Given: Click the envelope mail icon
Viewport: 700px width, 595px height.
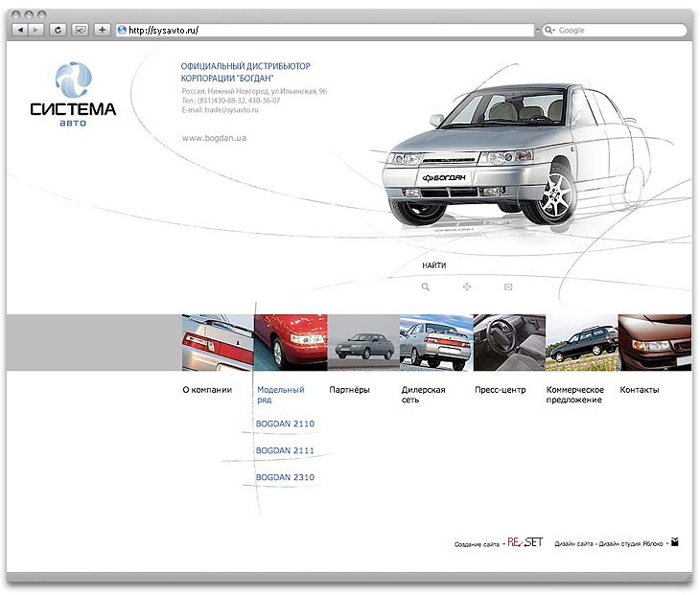Looking at the screenshot, I should tap(508, 286).
